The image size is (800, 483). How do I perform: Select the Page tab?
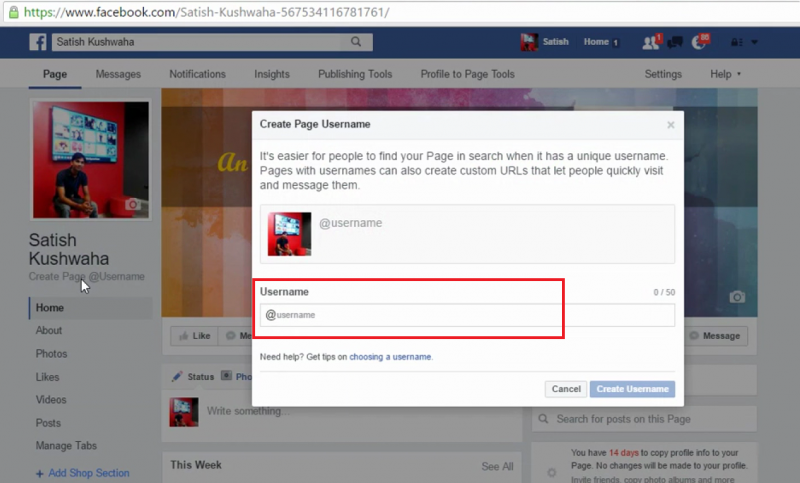click(x=55, y=74)
